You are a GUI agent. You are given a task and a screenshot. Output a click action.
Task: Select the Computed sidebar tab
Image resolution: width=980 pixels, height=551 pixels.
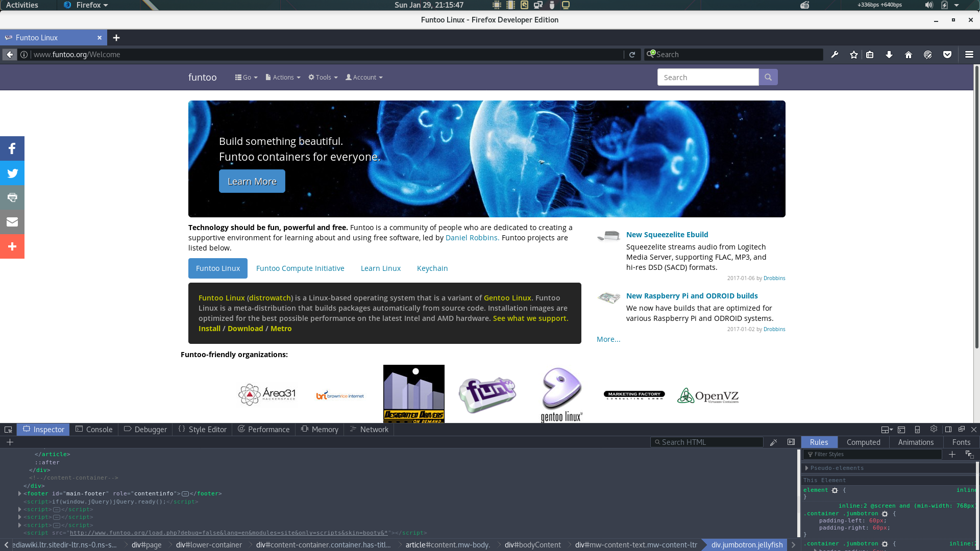[863, 442]
